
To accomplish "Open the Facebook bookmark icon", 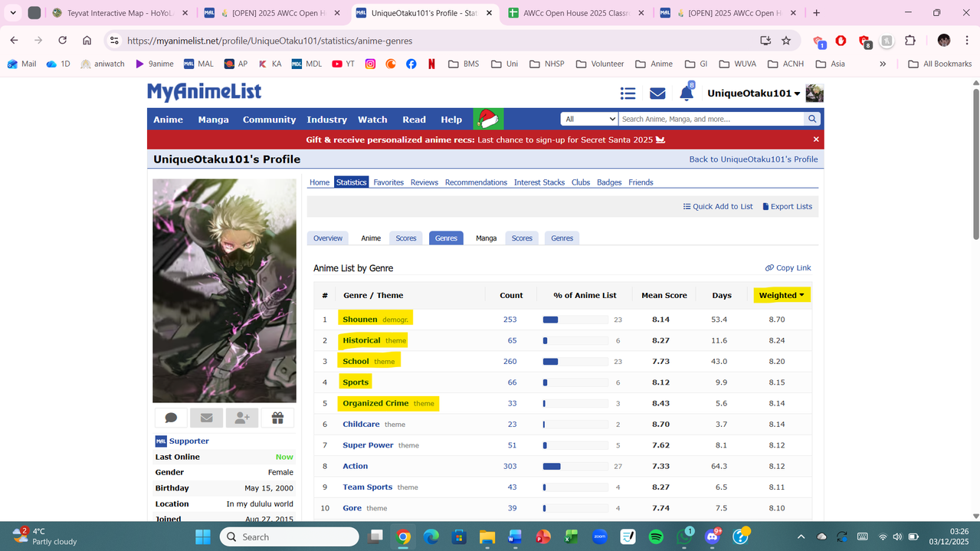I will point(411,64).
